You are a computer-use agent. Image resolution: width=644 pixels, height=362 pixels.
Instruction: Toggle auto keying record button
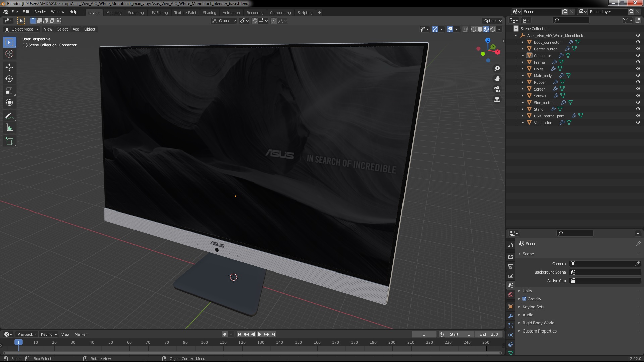224,334
